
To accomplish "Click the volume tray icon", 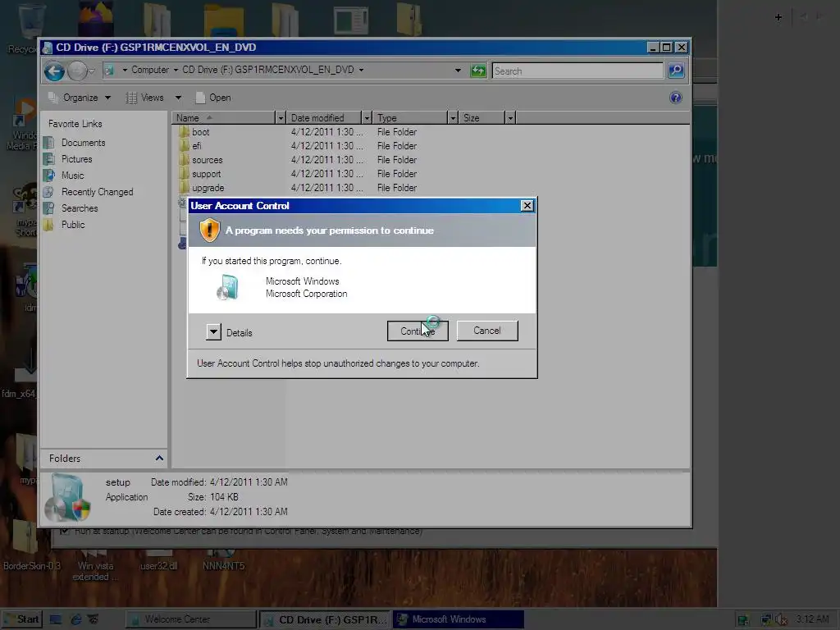I will tap(782, 620).
